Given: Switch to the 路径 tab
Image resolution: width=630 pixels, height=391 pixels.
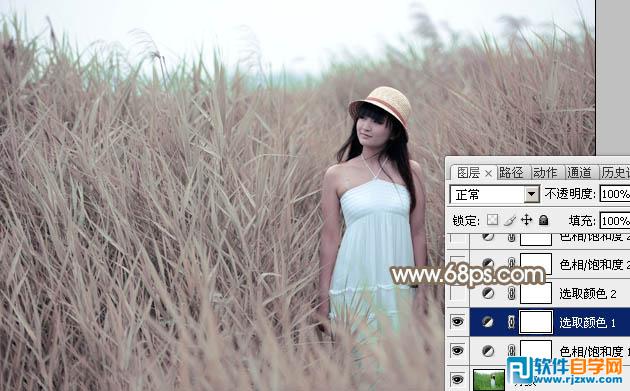Looking at the screenshot, I should coord(511,173).
